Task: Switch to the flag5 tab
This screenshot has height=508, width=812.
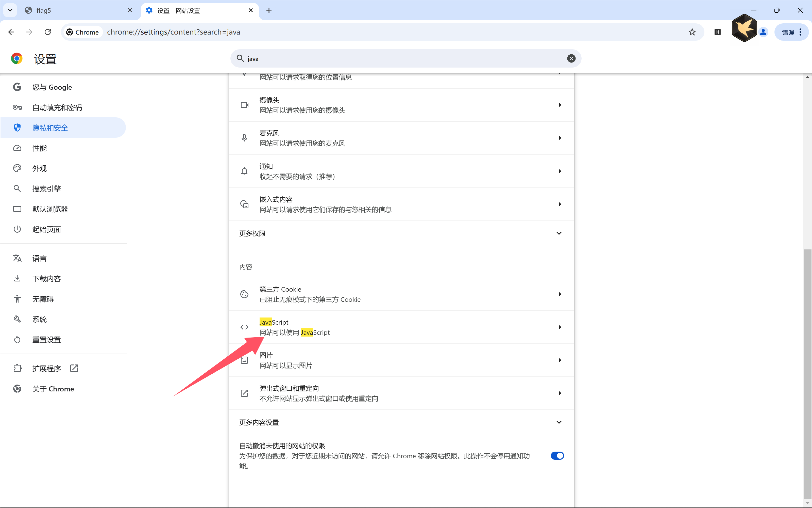Action: tap(79, 10)
